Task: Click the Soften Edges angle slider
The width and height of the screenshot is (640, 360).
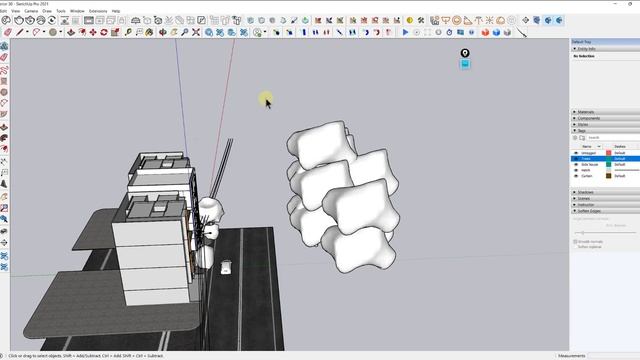Action: point(605,233)
